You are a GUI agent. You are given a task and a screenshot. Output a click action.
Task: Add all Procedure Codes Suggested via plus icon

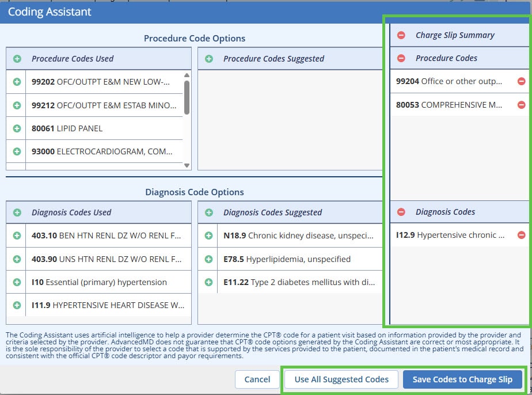(209, 59)
